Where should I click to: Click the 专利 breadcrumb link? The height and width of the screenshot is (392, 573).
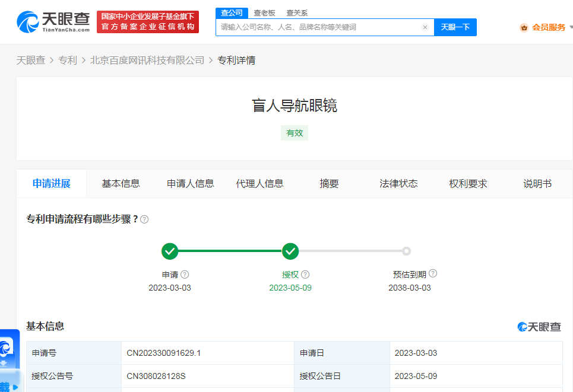click(68, 60)
